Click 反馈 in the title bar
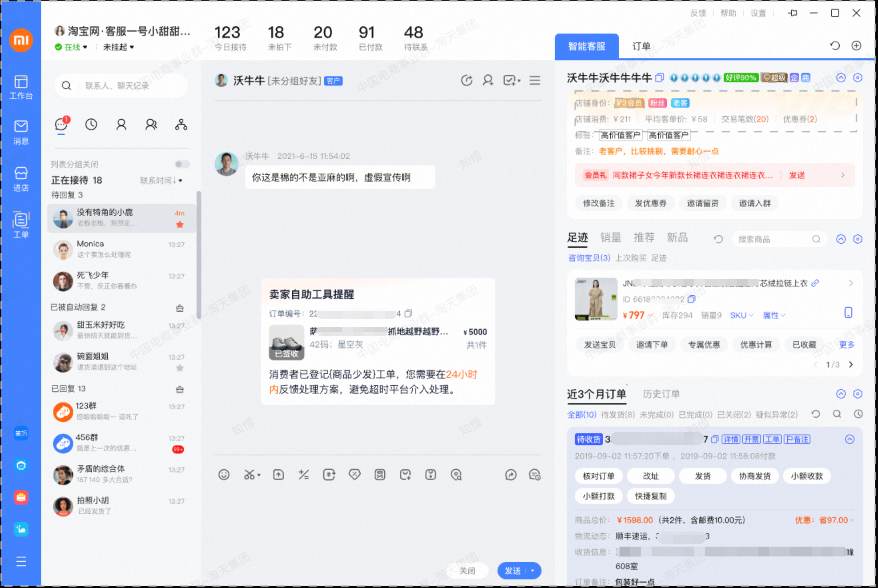878x588 pixels. 698,13
